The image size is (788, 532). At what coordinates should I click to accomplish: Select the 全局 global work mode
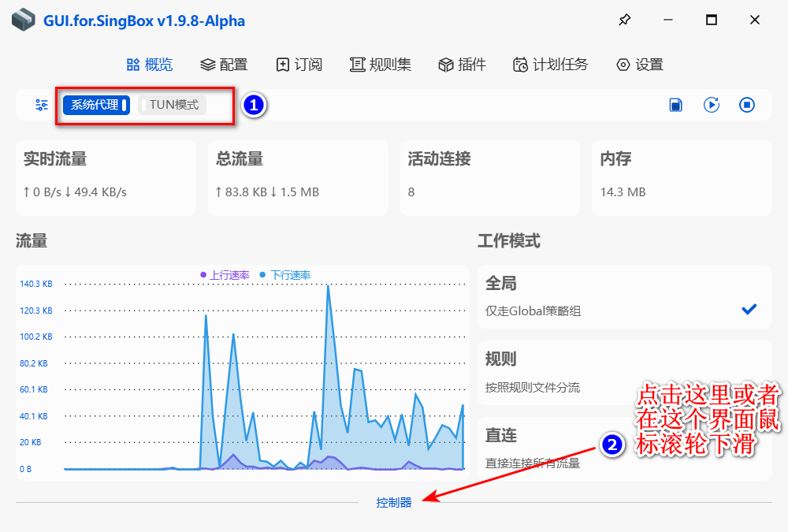click(624, 296)
